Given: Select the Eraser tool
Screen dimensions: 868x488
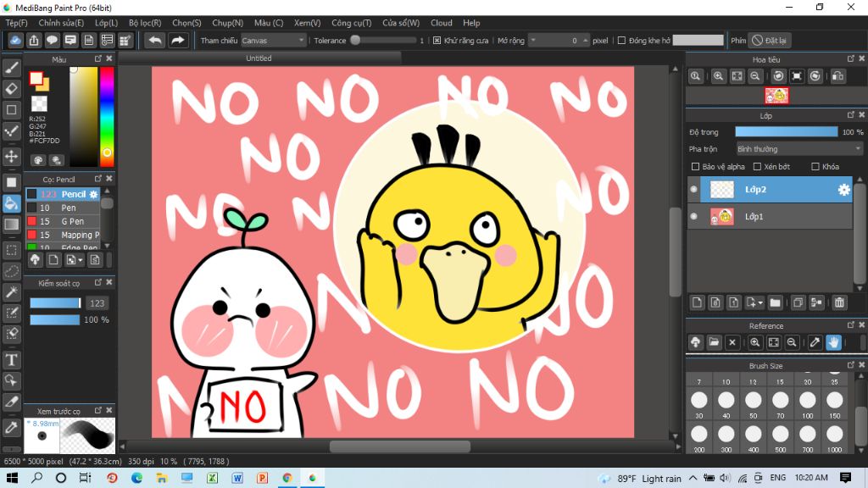Looking at the screenshot, I should (12, 88).
